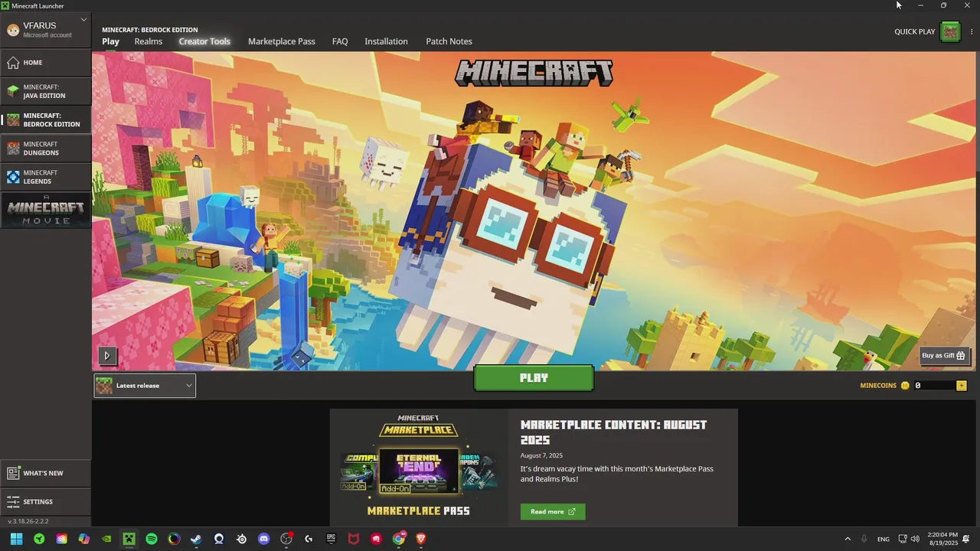Show hidden system tray icons
The width and height of the screenshot is (980, 551).
coord(848,539)
